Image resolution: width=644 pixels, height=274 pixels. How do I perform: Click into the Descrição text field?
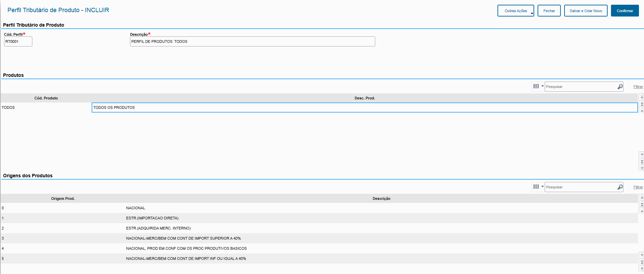coord(252,41)
